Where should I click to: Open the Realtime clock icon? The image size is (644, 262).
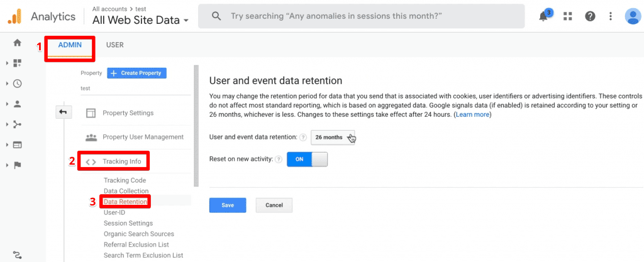17,84
